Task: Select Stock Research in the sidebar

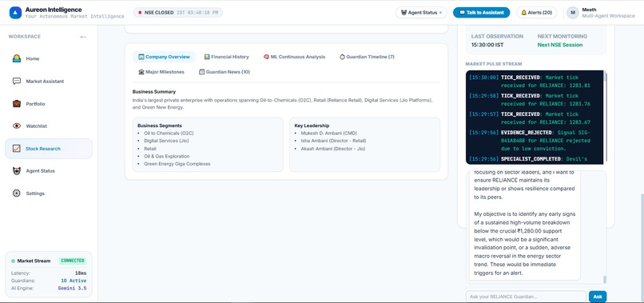Action: point(49,149)
